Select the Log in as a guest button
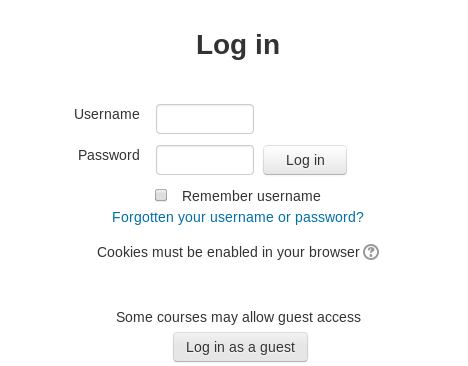The width and height of the screenshot is (468, 366). (x=240, y=347)
